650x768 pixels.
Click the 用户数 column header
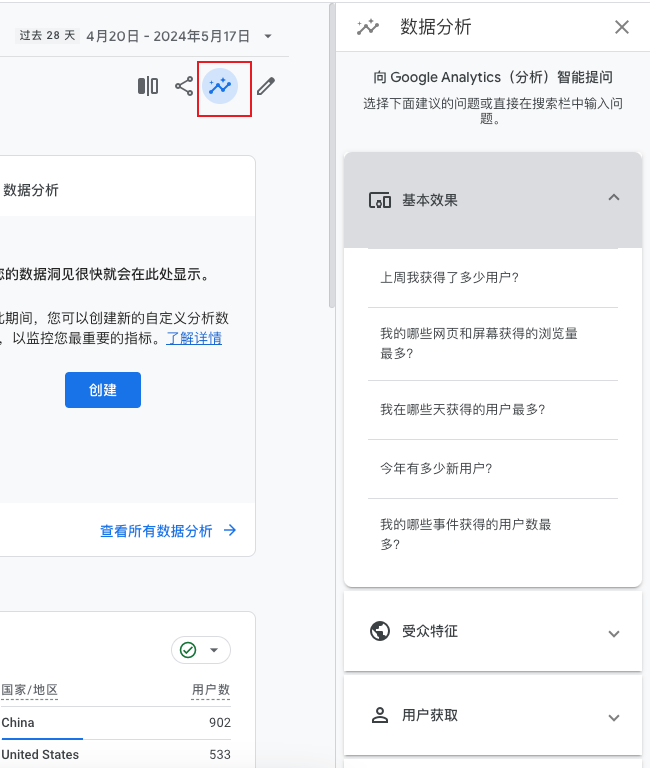pos(211,690)
